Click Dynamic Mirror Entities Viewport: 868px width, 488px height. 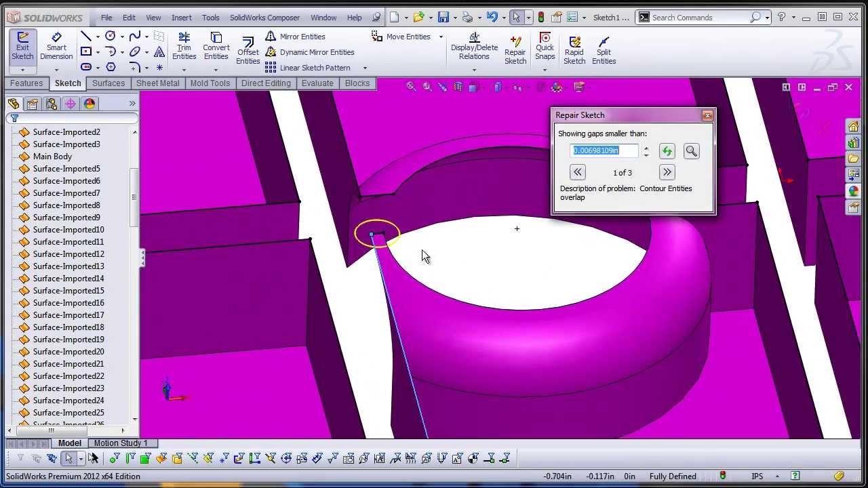[309, 52]
